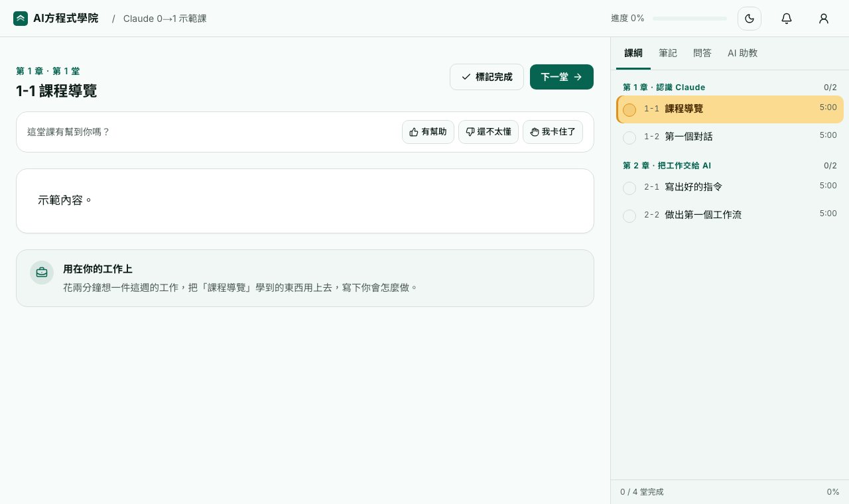Open lesson 2-2 做出第一個工作流

[x=730, y=216]
